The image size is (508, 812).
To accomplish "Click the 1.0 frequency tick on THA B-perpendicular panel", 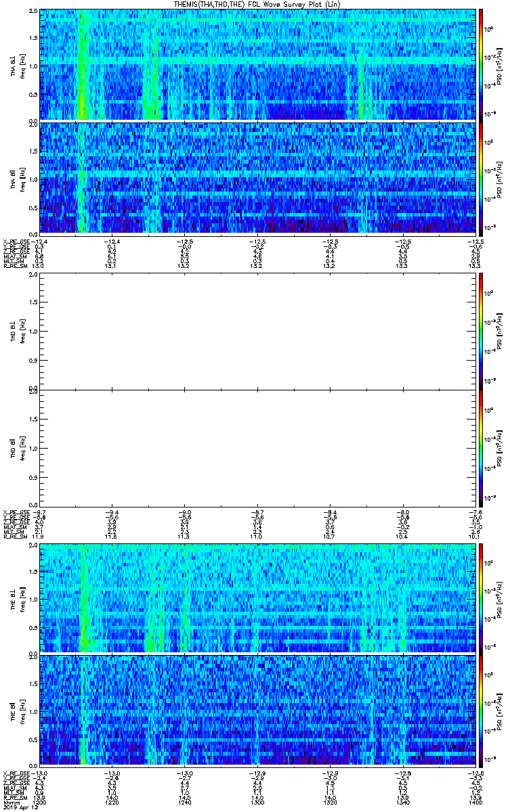I will tap(33, 66).
